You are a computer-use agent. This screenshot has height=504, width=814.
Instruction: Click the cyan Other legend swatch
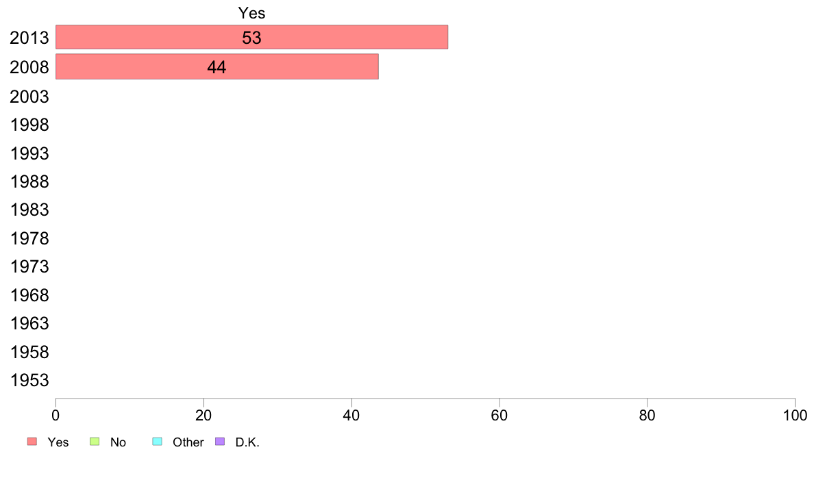(158, 442)
